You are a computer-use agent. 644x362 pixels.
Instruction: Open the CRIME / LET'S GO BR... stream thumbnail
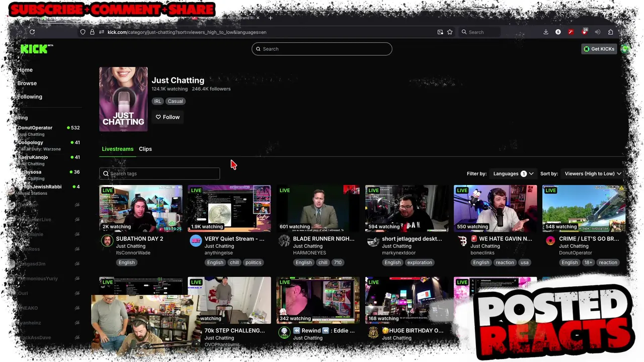coord(584,209)
